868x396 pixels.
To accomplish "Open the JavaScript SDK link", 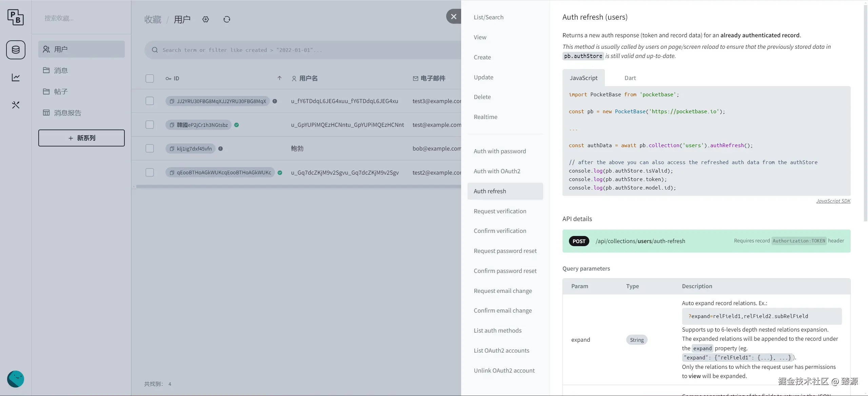I will [833, 201].
